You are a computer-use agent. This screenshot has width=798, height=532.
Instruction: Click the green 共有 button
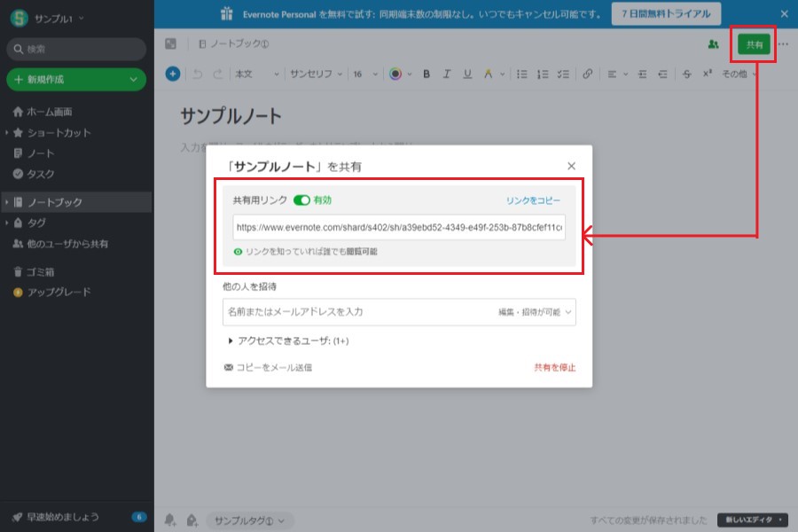coord(755,45)
